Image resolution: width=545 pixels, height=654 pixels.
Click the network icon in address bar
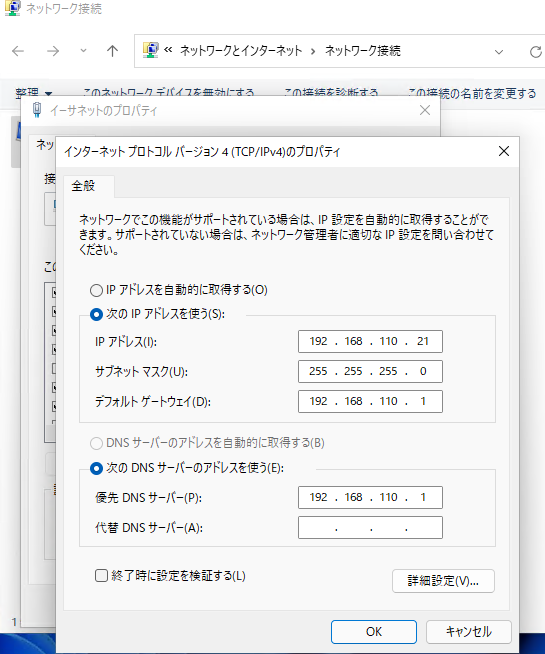(x=150, y=50)
